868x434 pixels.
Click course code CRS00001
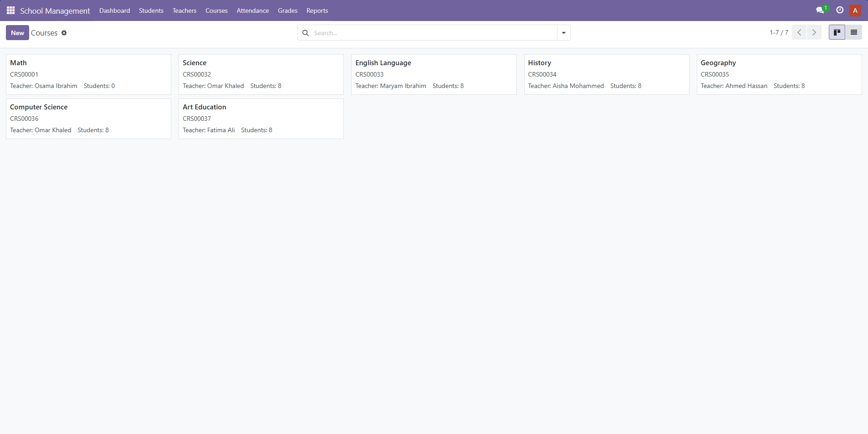24,74
